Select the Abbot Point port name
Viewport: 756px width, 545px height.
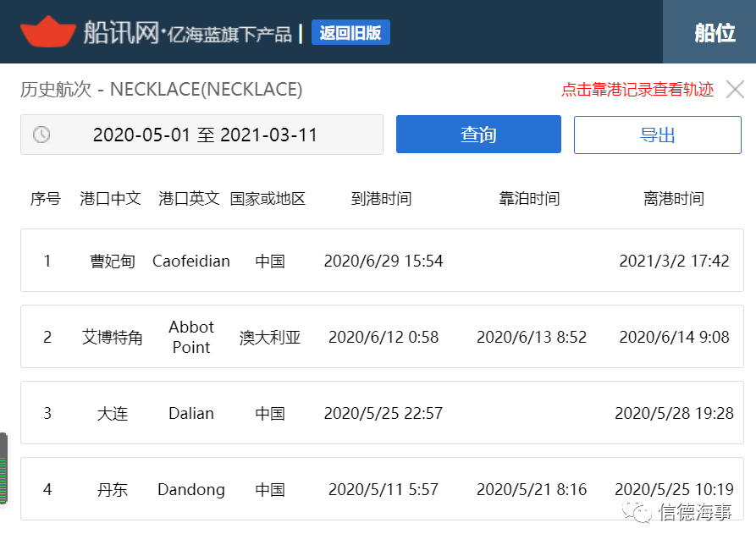[191, 337]
